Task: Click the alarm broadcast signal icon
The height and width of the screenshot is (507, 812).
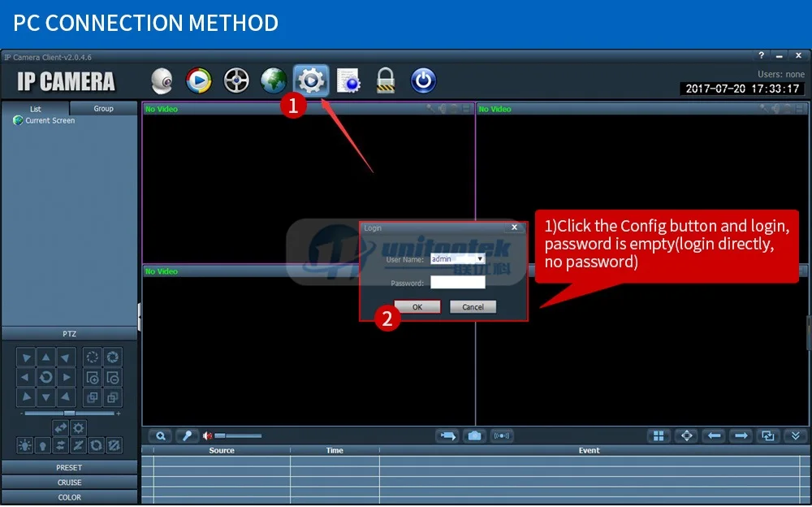Action: [501, 436]
